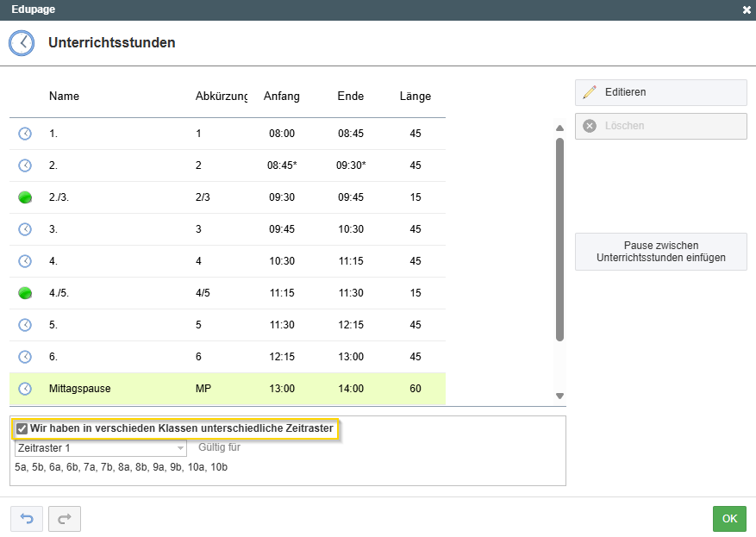Confirm with the green OK button
The width and height of the screenshot is (756, 537).
coord(729,519)
